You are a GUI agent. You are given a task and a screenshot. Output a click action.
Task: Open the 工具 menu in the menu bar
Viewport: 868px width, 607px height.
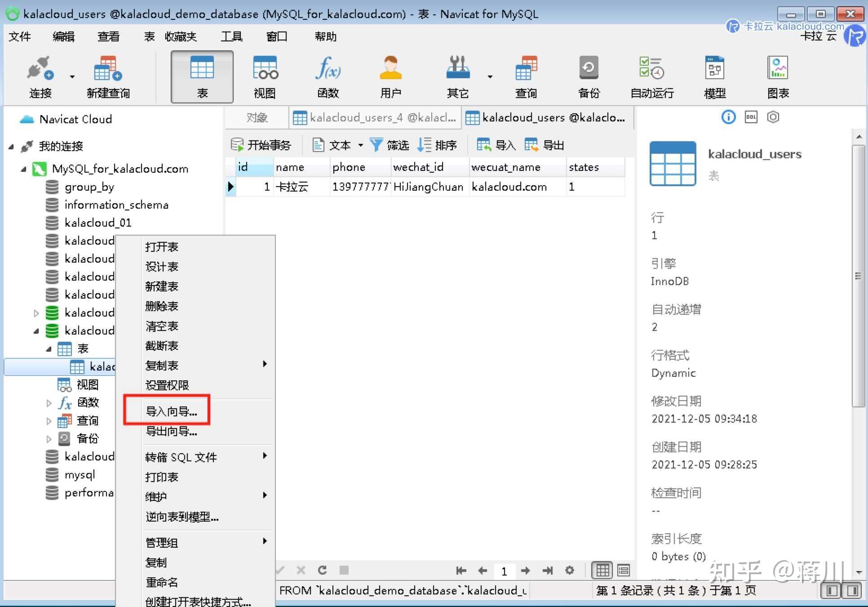(x=232, y=36)
